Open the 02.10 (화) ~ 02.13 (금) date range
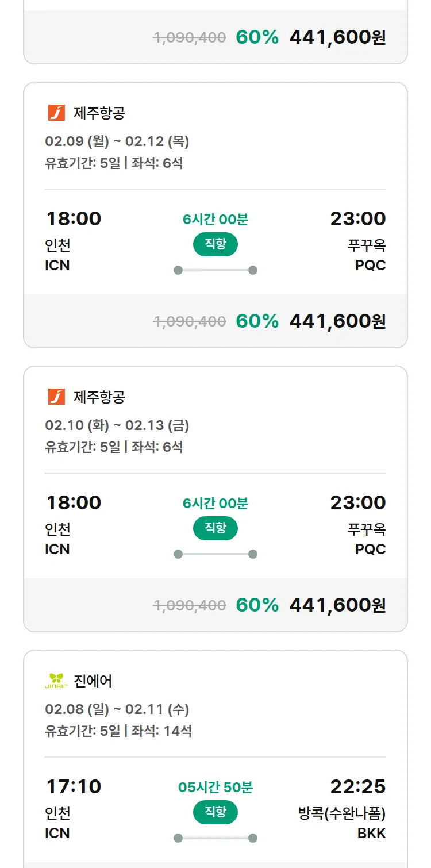This screenshot has width=431, height=868. click(x=117, y=425)
